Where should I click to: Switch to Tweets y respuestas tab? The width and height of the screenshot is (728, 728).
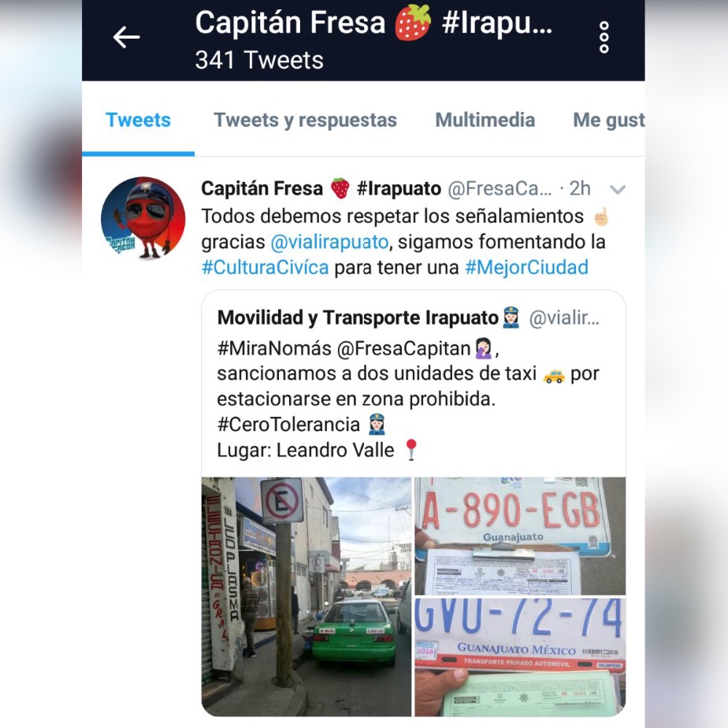[305, 120]
